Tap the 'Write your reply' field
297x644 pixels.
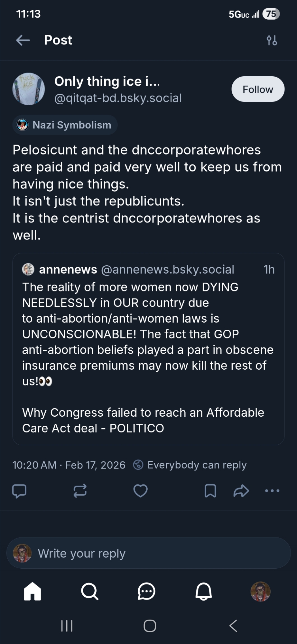pyautogui.click(x=148, y=553)
